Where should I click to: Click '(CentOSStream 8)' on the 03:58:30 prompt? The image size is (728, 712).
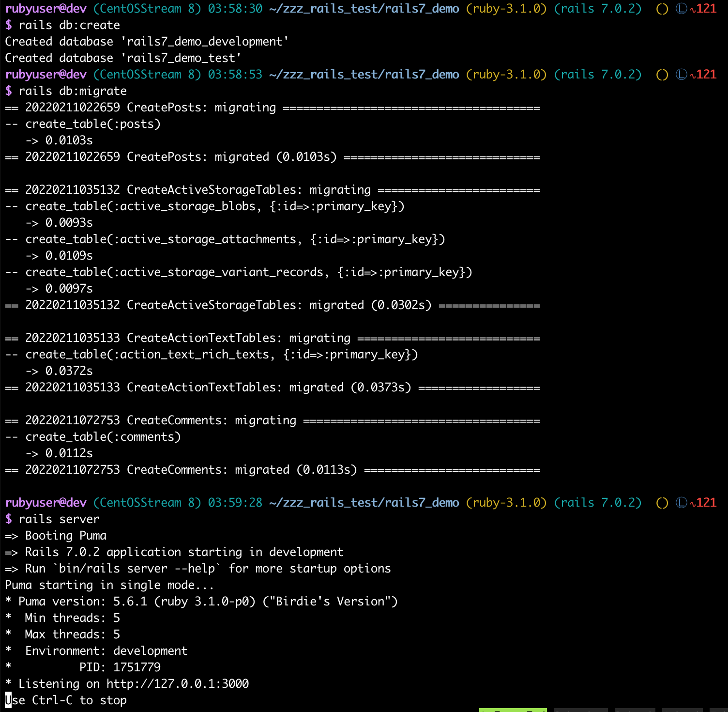pos(147,9)
